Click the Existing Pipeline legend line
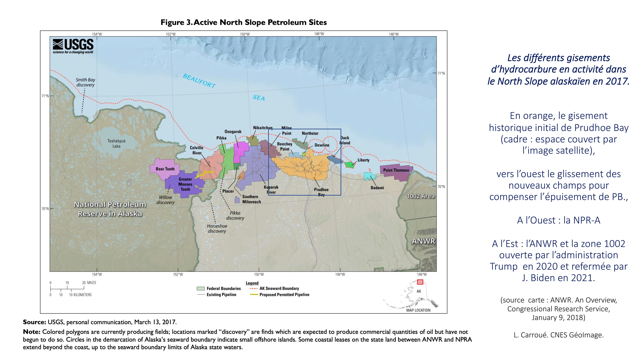Screen dimensions: 644x362 pyautogui.click(x=201, y=295)
